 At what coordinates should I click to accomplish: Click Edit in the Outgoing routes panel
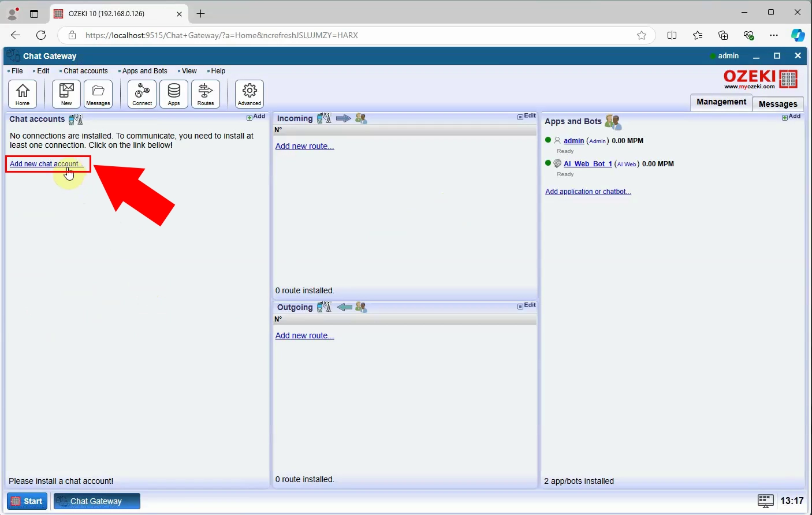(x=527, y=305)
